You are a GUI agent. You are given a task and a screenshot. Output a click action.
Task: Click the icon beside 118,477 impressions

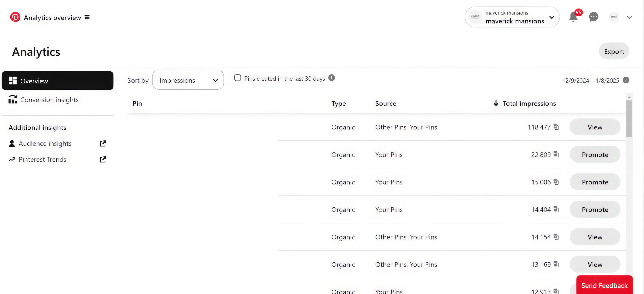click(x=556, y=127)
